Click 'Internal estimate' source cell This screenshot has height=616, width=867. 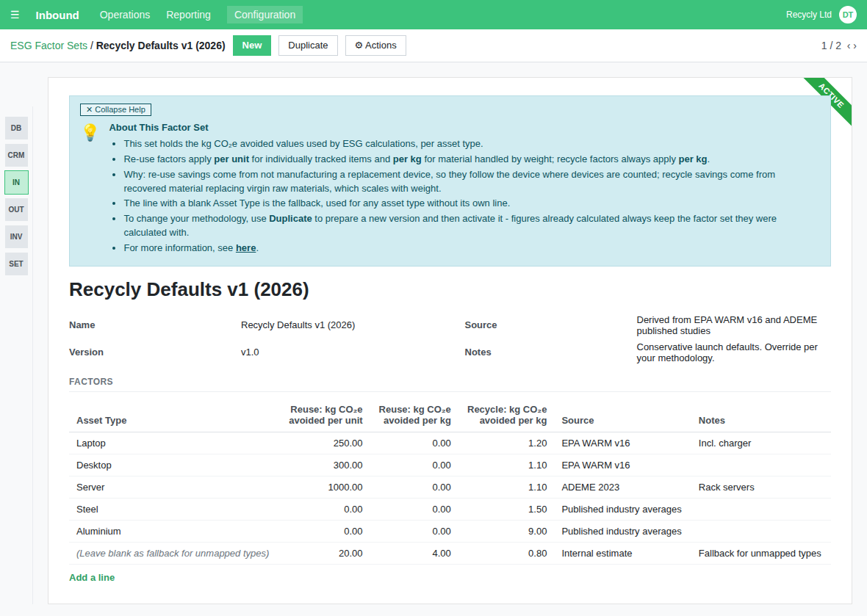[x=597, y=554]
